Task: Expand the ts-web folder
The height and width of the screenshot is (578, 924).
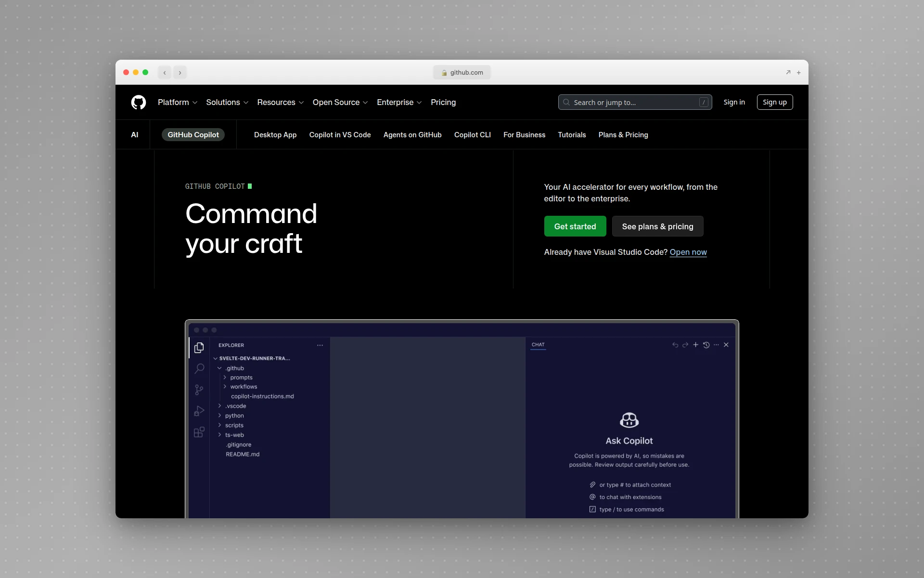Action: point(231,435)
